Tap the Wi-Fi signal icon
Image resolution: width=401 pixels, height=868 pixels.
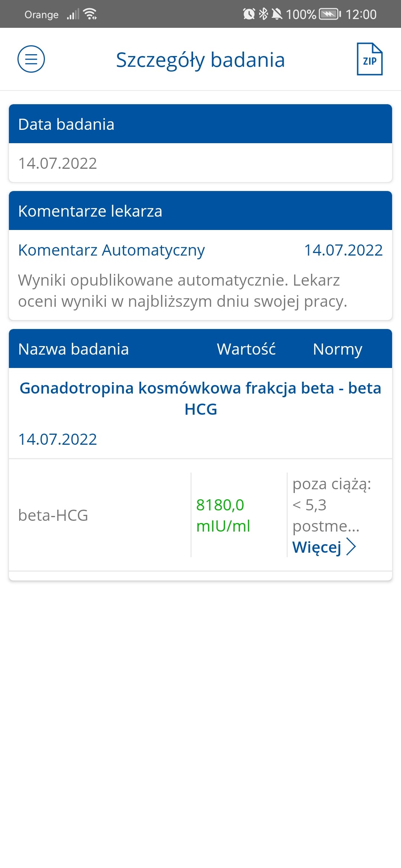tap(90, 14)
